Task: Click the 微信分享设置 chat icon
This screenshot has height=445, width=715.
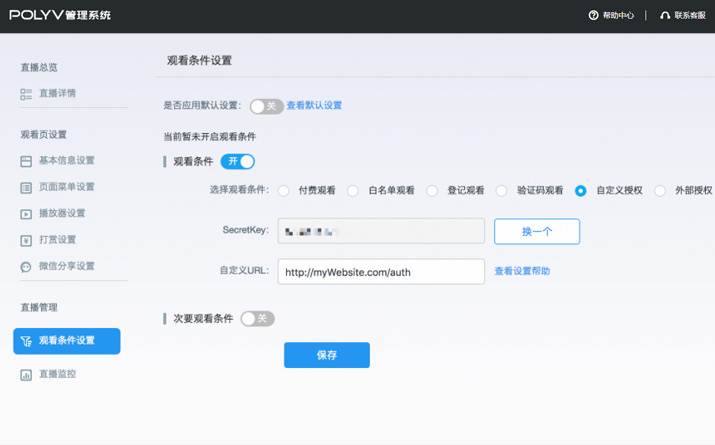Action: 26,267
